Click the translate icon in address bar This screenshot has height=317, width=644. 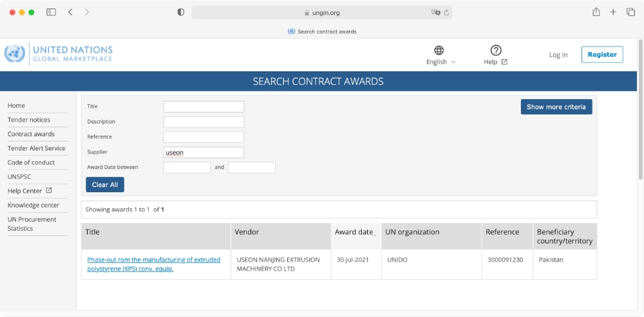(x=435, y=12)
